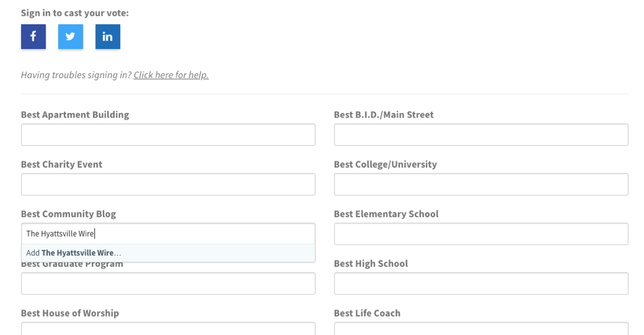This screenshot has width=644, height=335.
Task: Focus the Best House of Worship field
Action: pyautogui.click(x=168, y=329)
